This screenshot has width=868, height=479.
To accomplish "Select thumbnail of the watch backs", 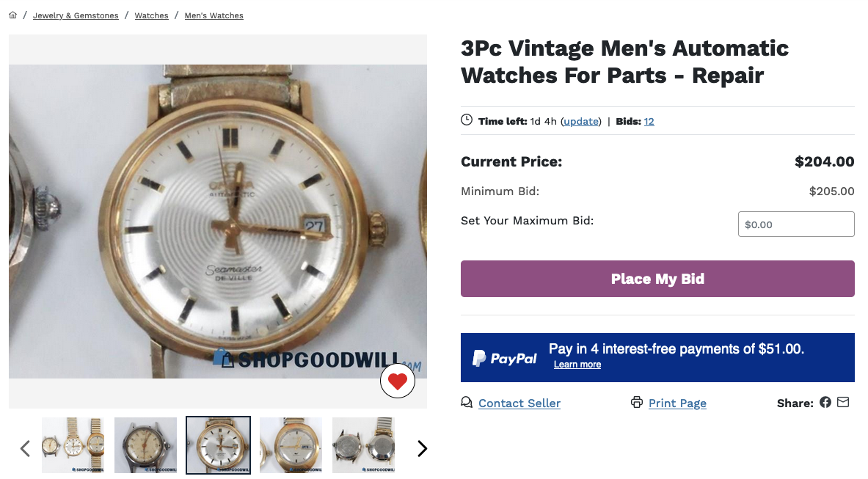I will coord(363,445).
